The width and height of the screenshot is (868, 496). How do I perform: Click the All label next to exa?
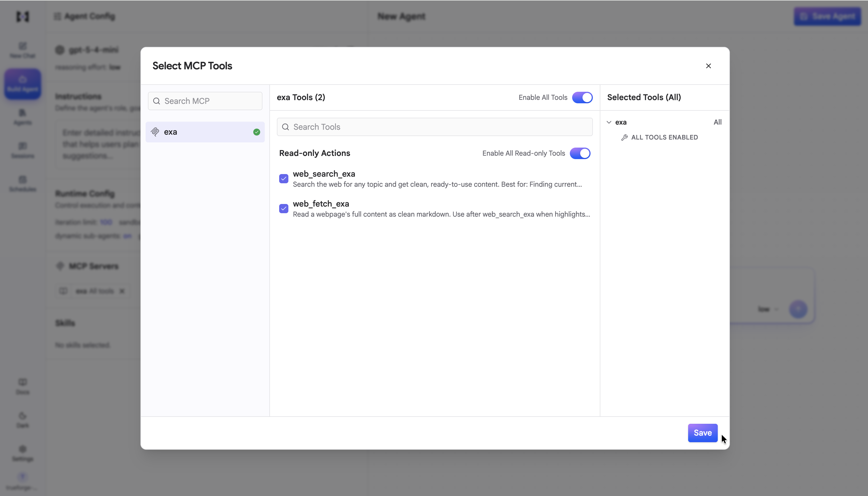click(717, 122)
